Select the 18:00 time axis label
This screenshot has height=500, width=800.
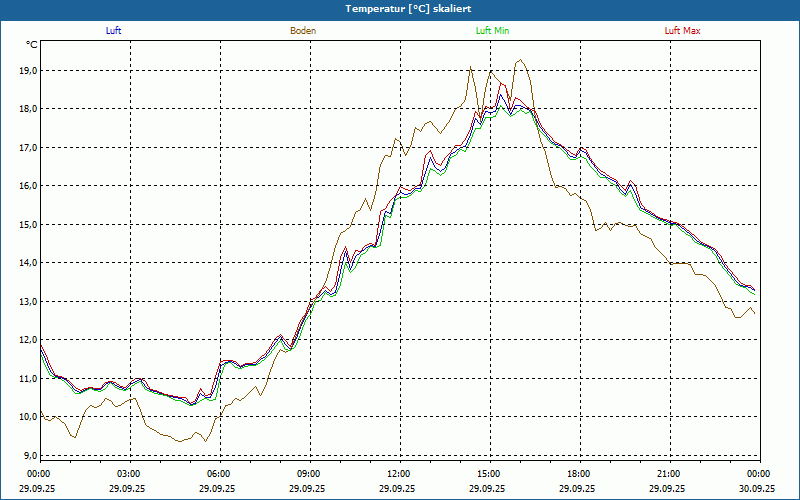[579, 474]
